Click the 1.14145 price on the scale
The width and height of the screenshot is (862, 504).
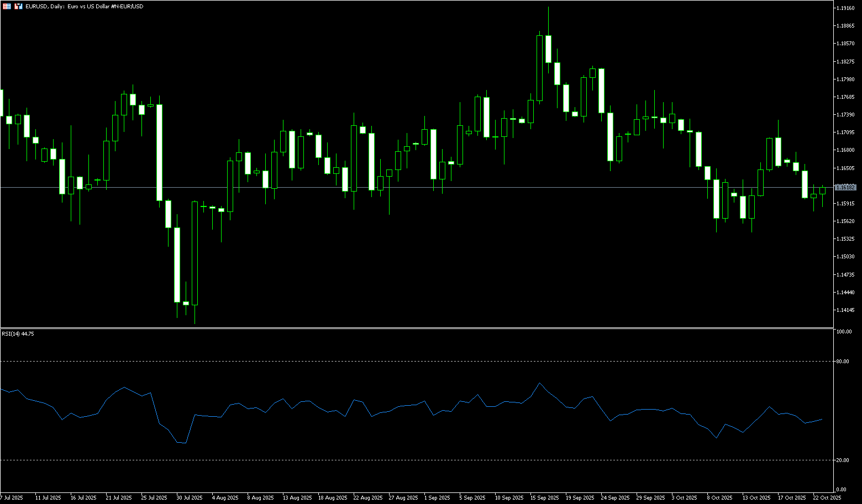(845, 310)
